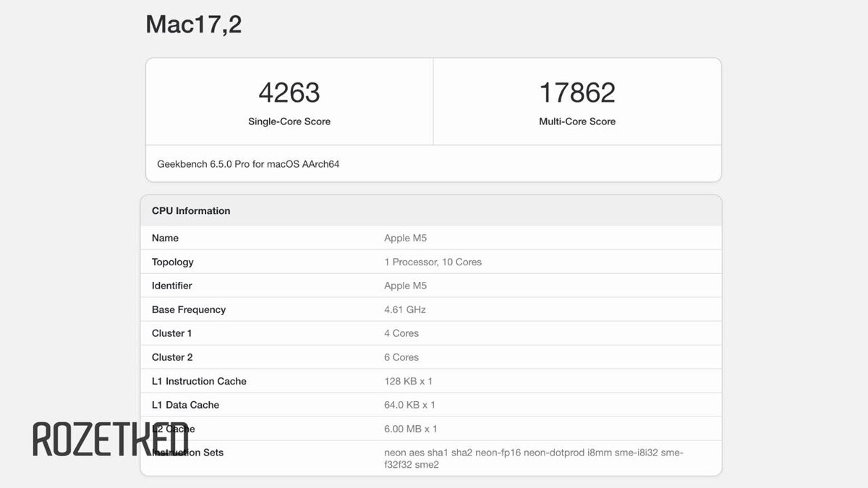Viewport: 868px width, 488px height.
Task: Click the Multi-Core Score label
Action: tap(577, 121)
